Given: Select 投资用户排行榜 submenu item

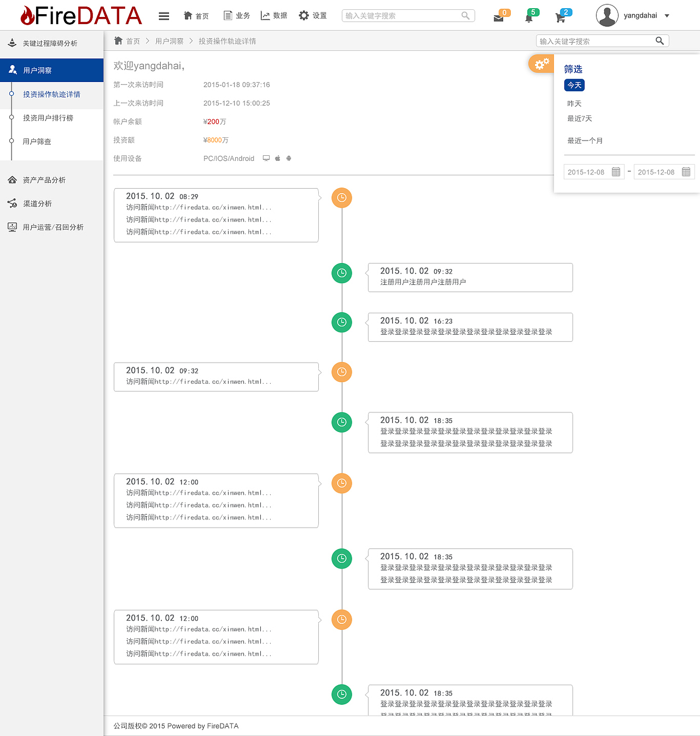Looking at the screenshot, I should pos(48,118).
